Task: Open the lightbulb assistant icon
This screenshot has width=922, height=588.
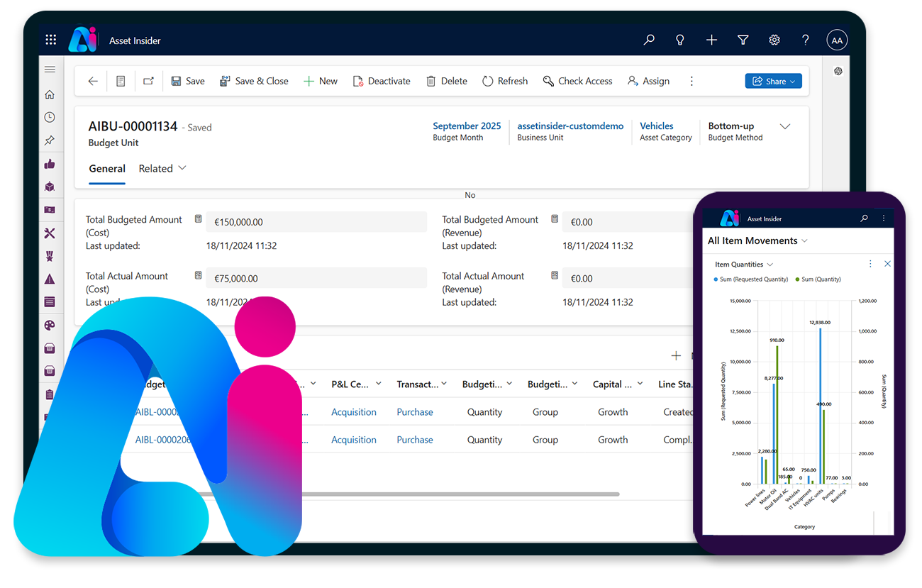Action: point(680,40)
